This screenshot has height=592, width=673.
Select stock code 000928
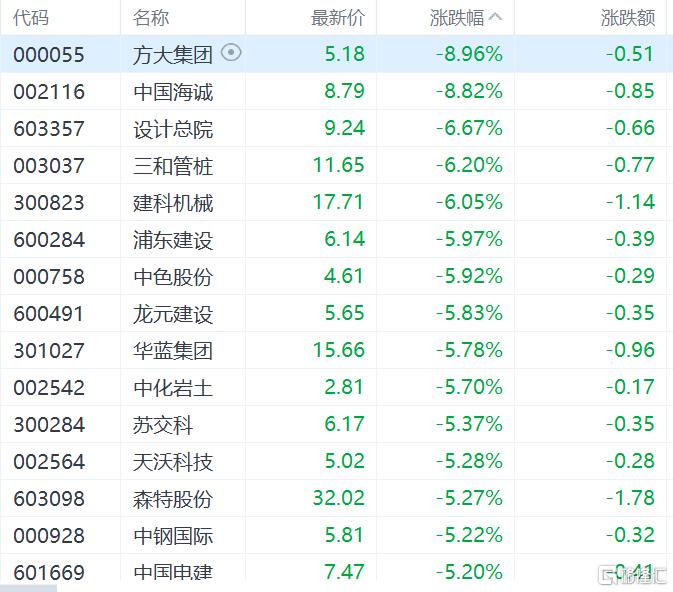(x=49, y=536)
